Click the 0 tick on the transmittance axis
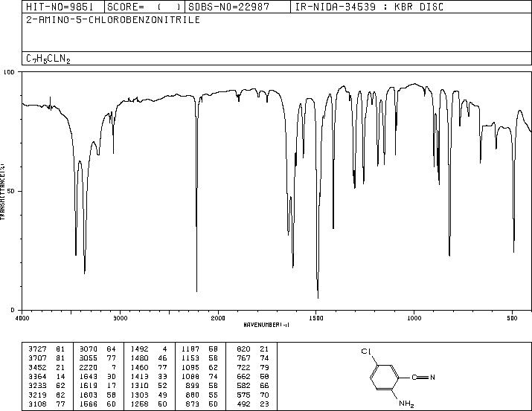Screen dimensions: 532x411 pos(13,310)
